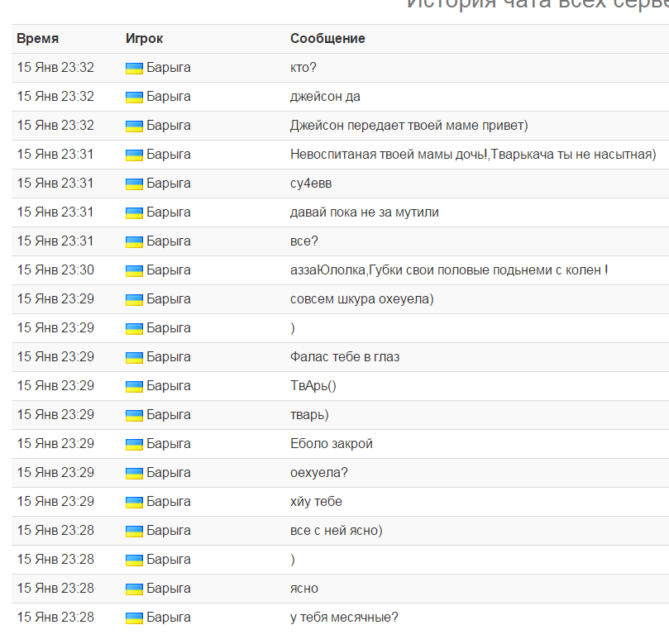The height and width of the screenshot is (644, 669).
Task: Click the flag icon in the "ясно" row
Action: pos(134,589)
